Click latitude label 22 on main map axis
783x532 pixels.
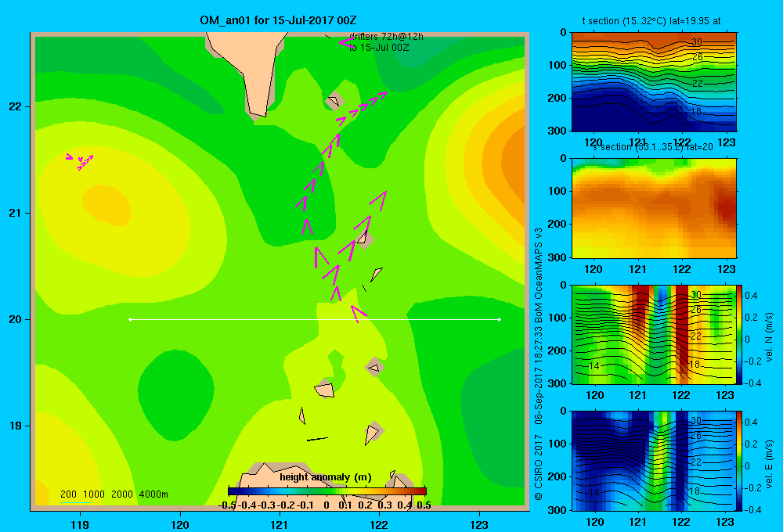pyautogui.click(x=16, y=106)
